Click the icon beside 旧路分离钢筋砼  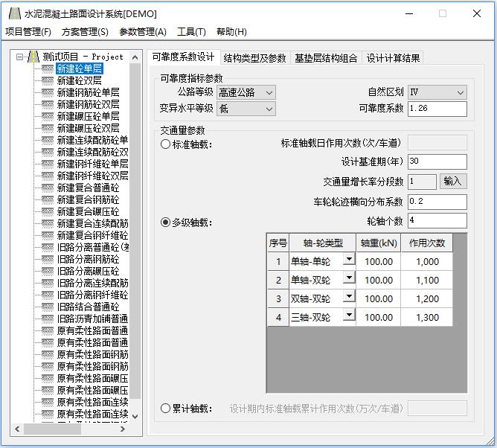coord(48,260)
